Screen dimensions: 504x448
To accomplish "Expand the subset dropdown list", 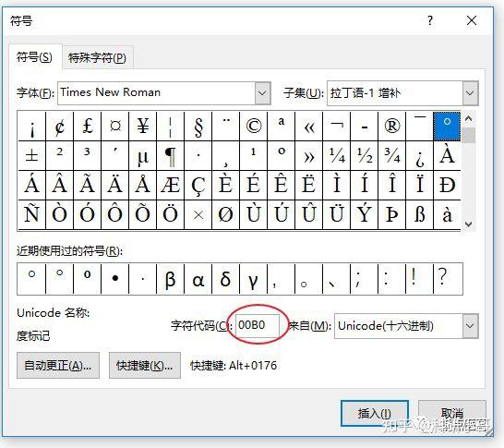I will (x=470, y=93).
